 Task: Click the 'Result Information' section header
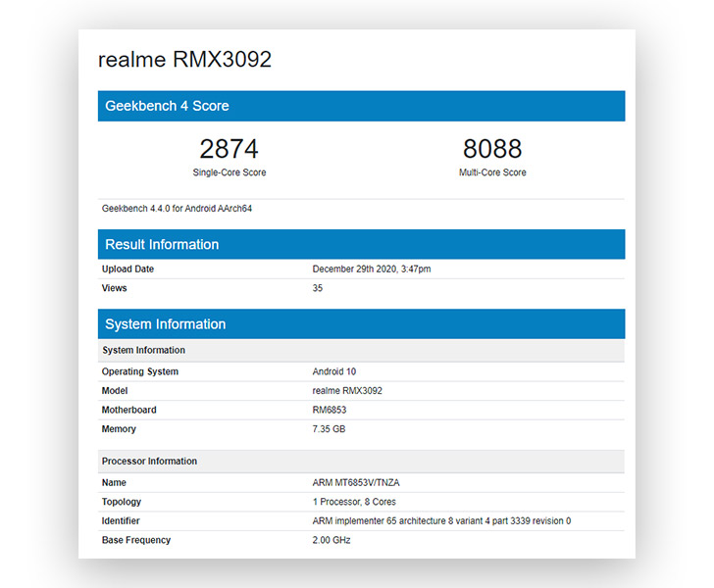pyautogui.click(x=361, y=244)
